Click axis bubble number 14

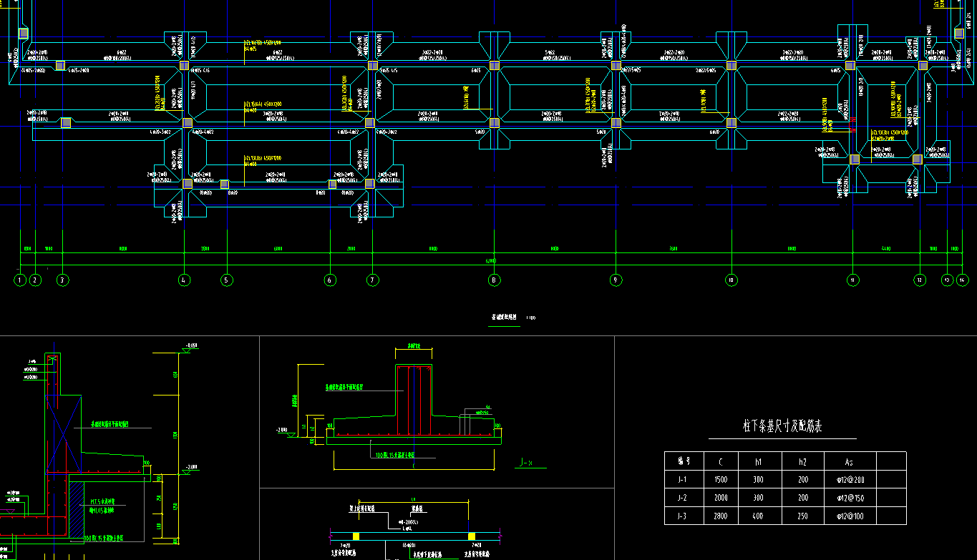coord(962,280)
